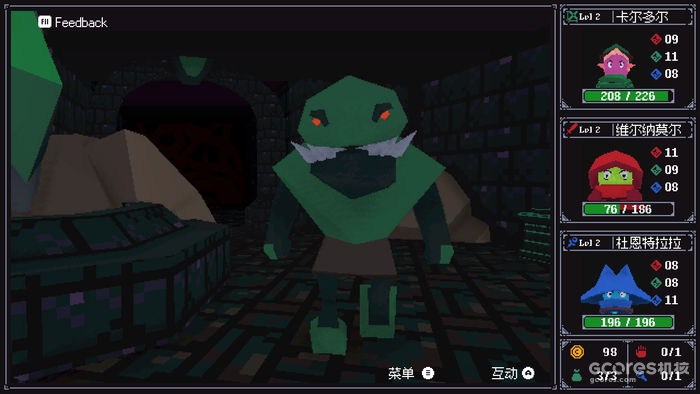
Task: Click the F11 Feedback key icon
Action: pos(45,22)
